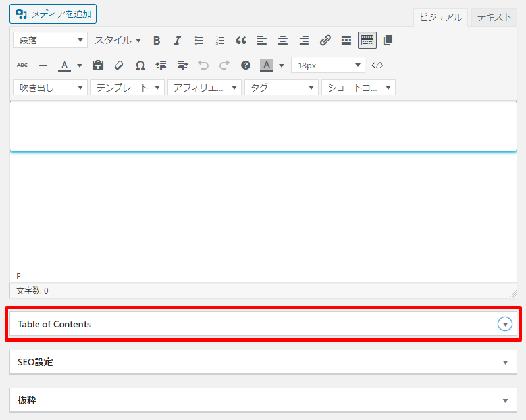Open the 吹き出し dropdown
Viewport: 526px width, 420px height.
50,88
